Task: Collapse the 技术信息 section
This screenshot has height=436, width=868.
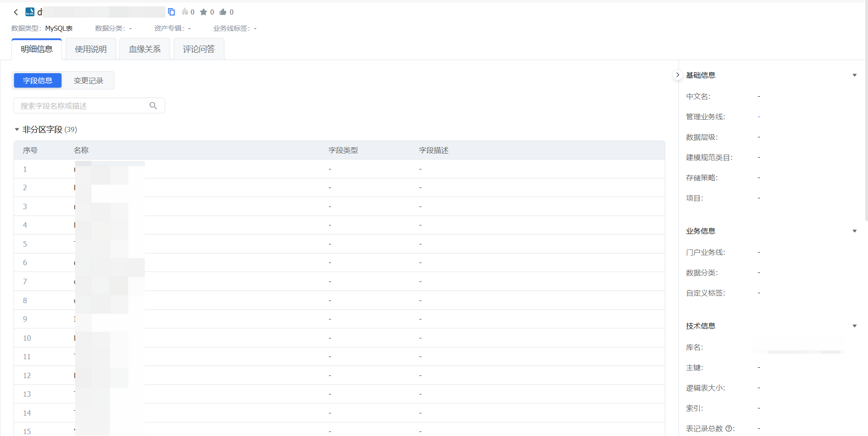Action: click(x=854, y=326)
